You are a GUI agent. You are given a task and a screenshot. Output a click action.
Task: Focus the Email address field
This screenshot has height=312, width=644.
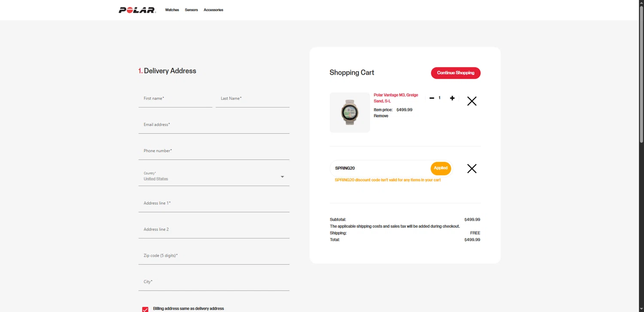click(214, 125)
